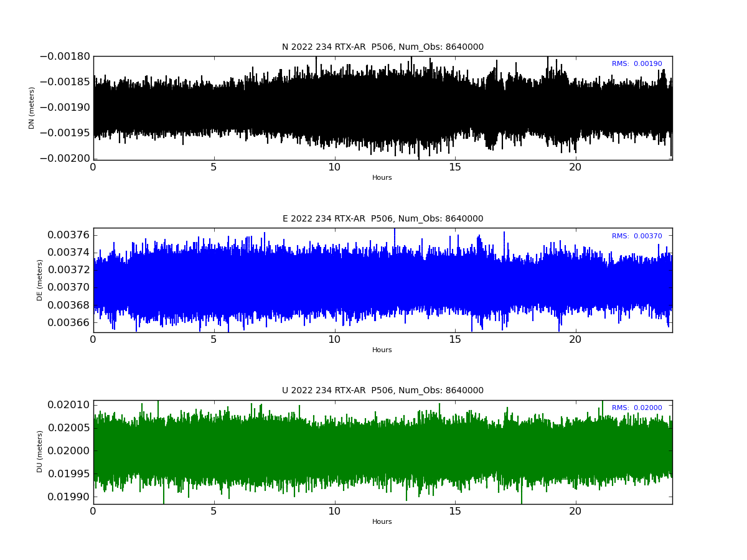Pick hour tick "10" on the U plot
This screenshot has height=560, width=747.
(334, 511)
